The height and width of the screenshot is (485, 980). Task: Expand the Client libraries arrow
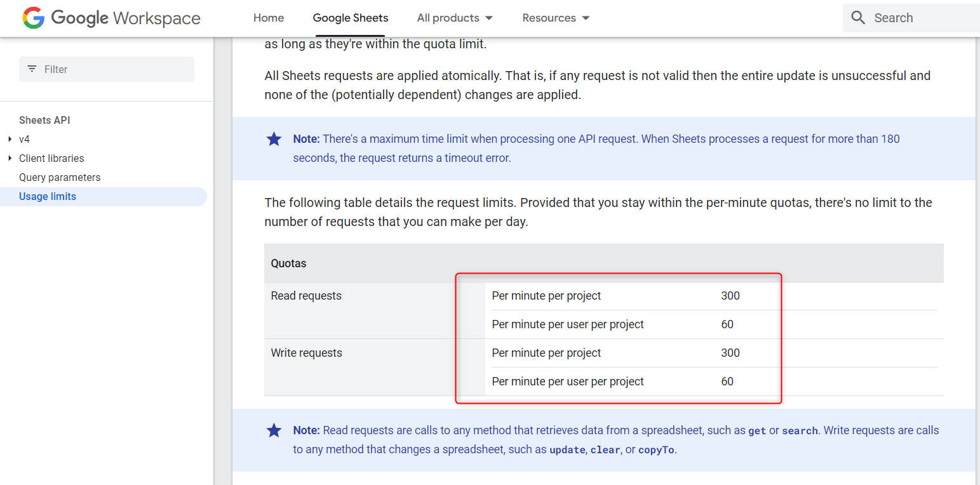coord(10,158)
